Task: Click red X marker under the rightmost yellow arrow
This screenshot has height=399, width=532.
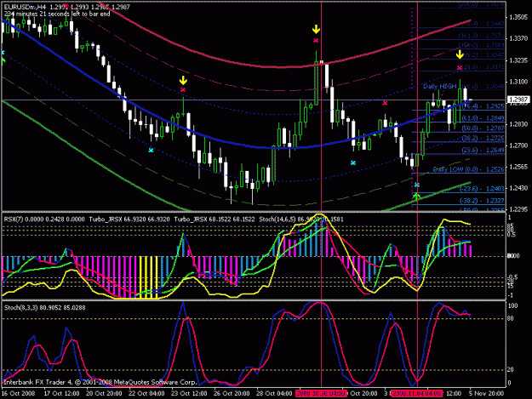Action: pos(460,68)
